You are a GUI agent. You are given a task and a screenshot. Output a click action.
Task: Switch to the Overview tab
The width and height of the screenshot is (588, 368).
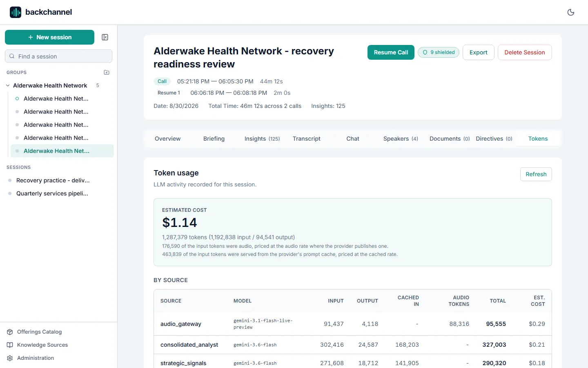(167, 139)
